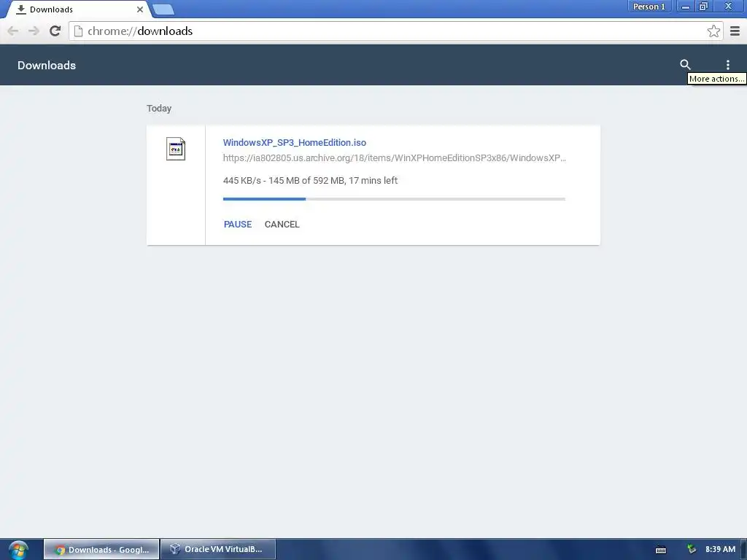The width and height of the screenshot is (747, 560).
Task: Click the ISO file icon
Action: (175, 149)
